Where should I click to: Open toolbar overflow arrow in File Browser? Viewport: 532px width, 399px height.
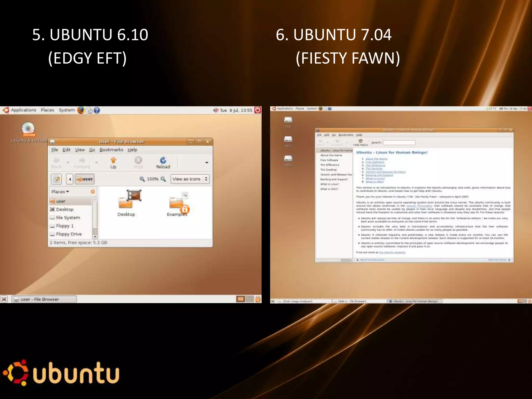click(207, 163)
